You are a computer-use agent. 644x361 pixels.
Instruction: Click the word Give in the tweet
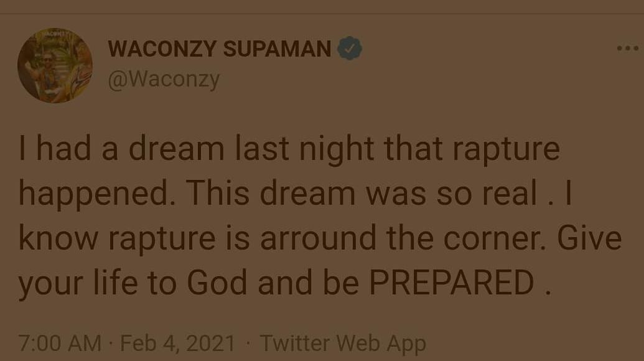pyautogui.click(x=589, y=238)
